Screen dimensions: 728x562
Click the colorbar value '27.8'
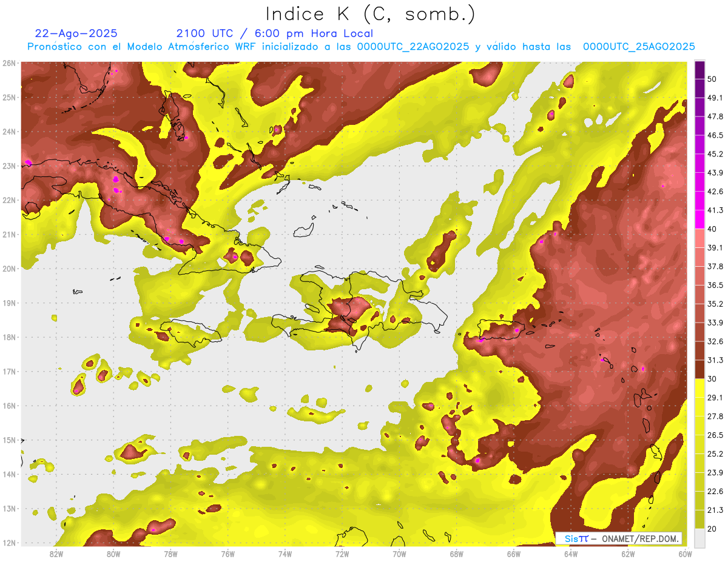click(x=715, y=416)
